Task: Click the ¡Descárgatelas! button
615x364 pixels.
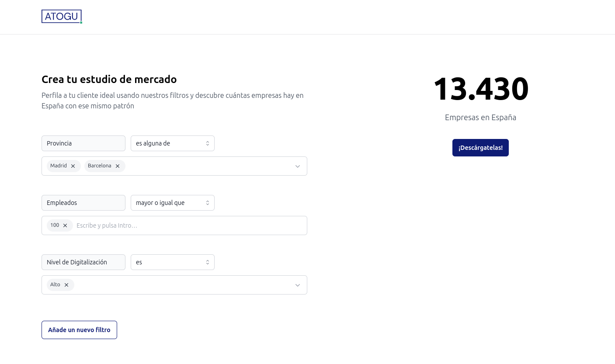Action: tap(480, 148)
